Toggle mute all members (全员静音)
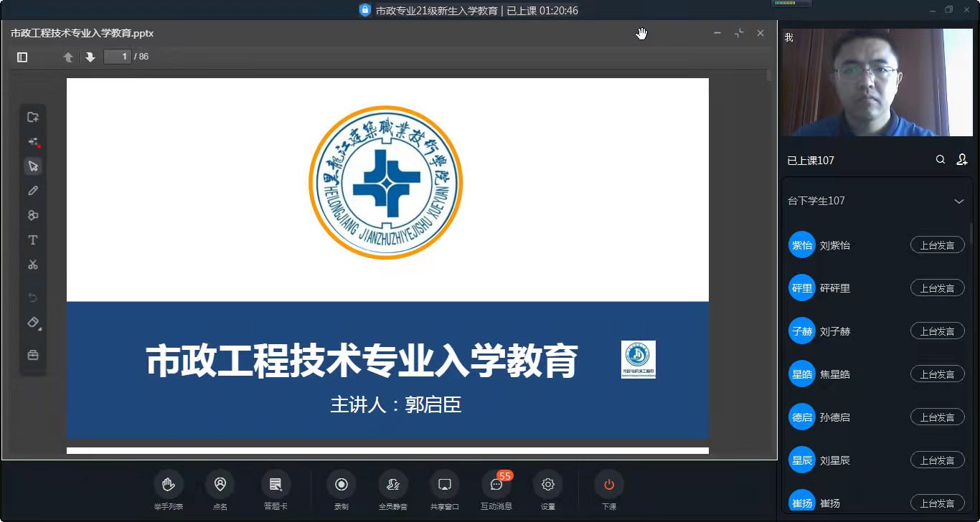The image size is (980, 522). coord(393,490)
